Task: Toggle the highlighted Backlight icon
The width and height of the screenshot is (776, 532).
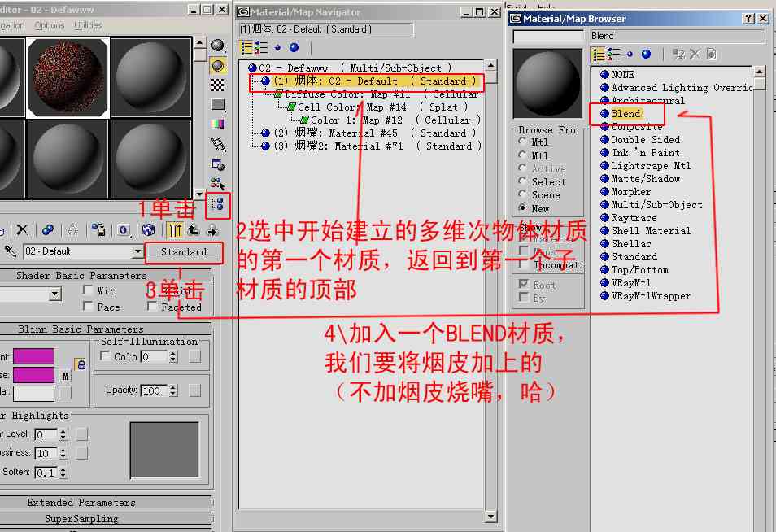Action: click(x=218, y=65)
